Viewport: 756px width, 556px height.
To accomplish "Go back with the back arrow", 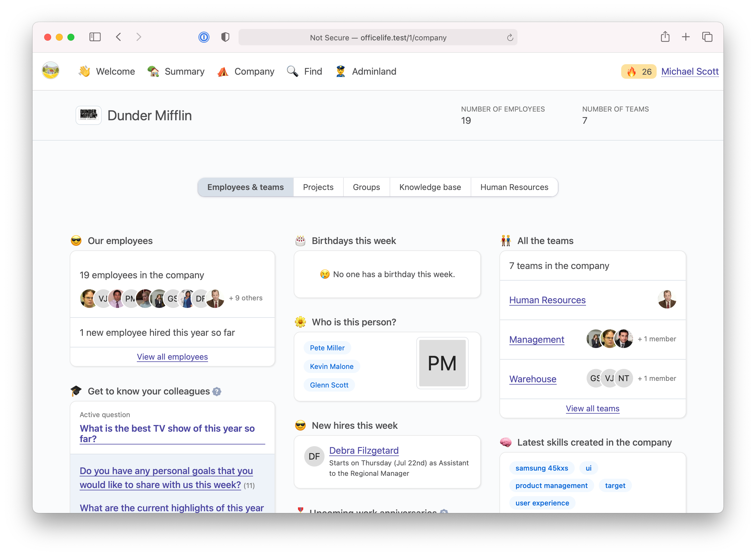I will 119,37.
